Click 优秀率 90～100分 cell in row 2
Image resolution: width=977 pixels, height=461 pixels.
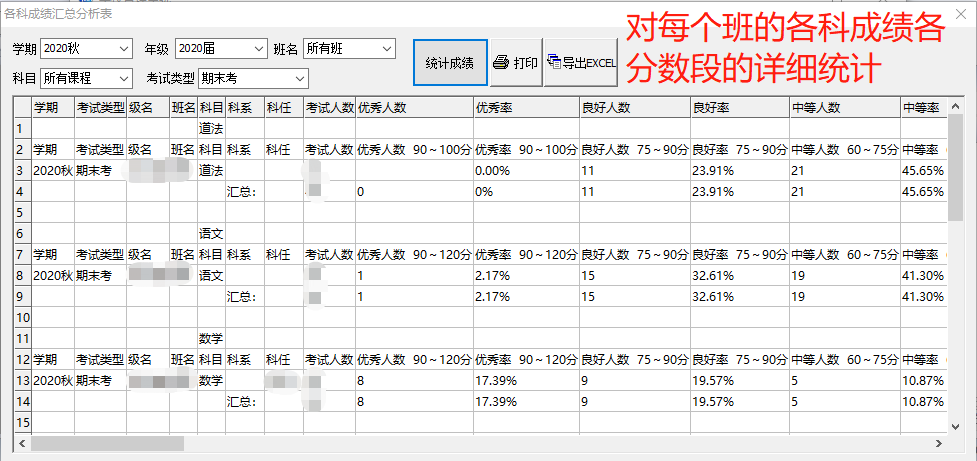(x=526, y=150)
